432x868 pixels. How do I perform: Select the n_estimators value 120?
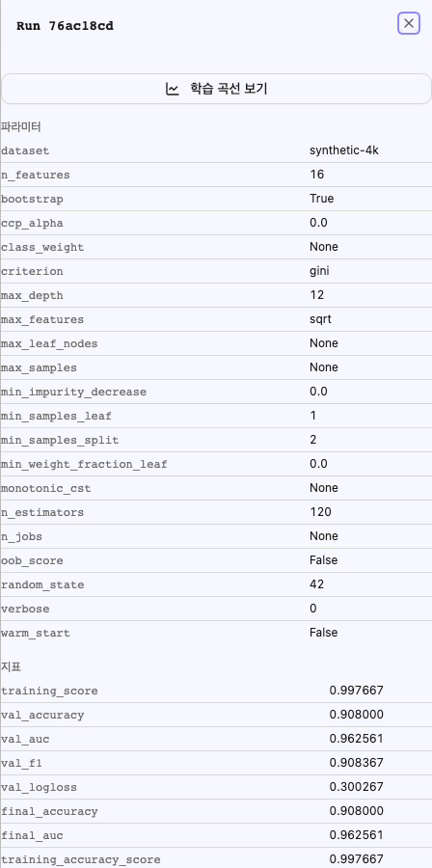coord(321,512)
